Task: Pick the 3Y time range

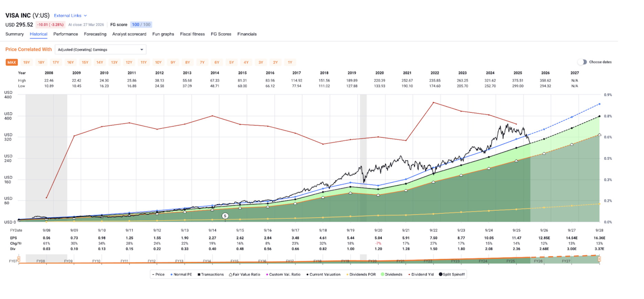Action: point(261,62)
